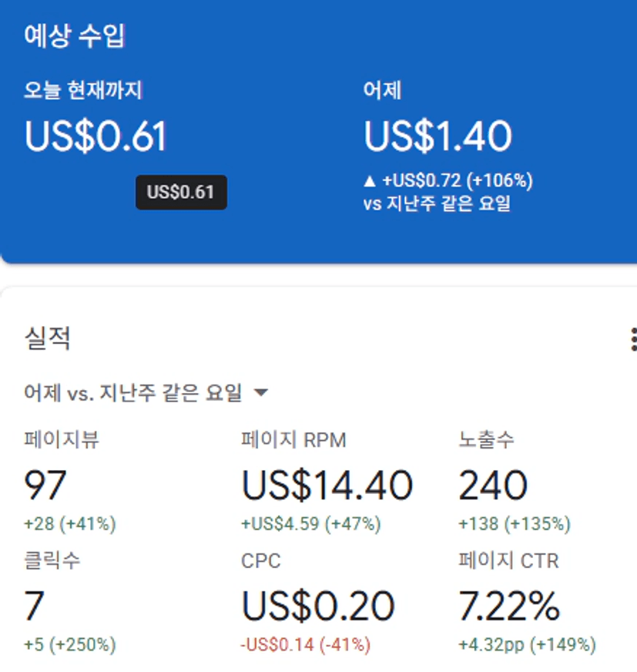Viewport: 637px width, 672px height.
Task: Click yesterday's US$1.40 earnings amount
Action: pos(438,136)
